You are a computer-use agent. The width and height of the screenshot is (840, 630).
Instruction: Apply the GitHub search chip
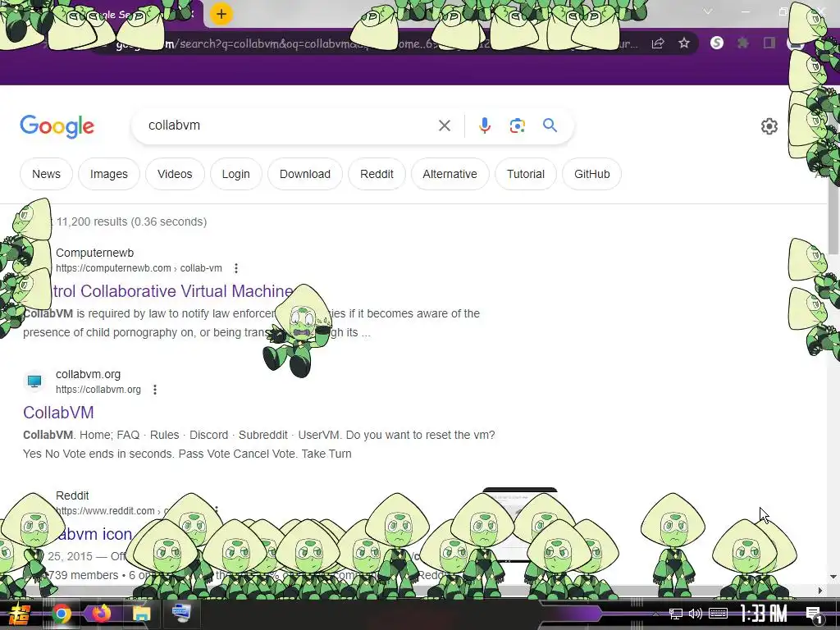592,174
